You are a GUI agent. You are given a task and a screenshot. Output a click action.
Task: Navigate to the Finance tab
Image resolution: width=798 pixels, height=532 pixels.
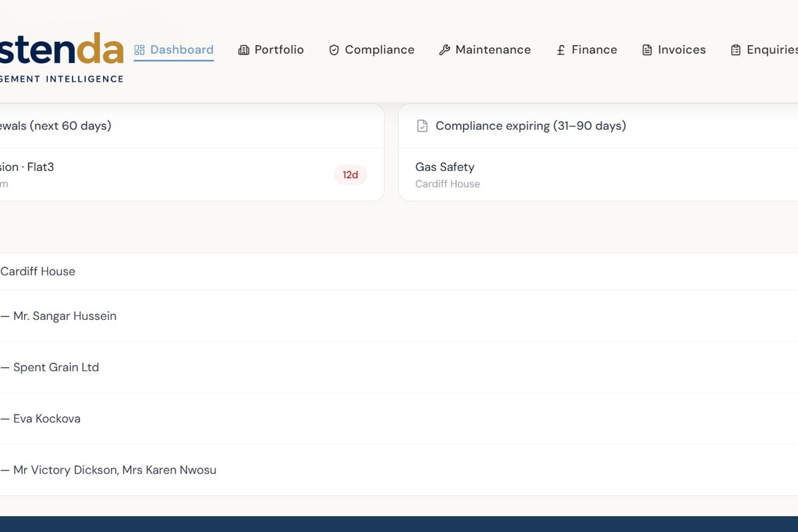coord(587,50)
